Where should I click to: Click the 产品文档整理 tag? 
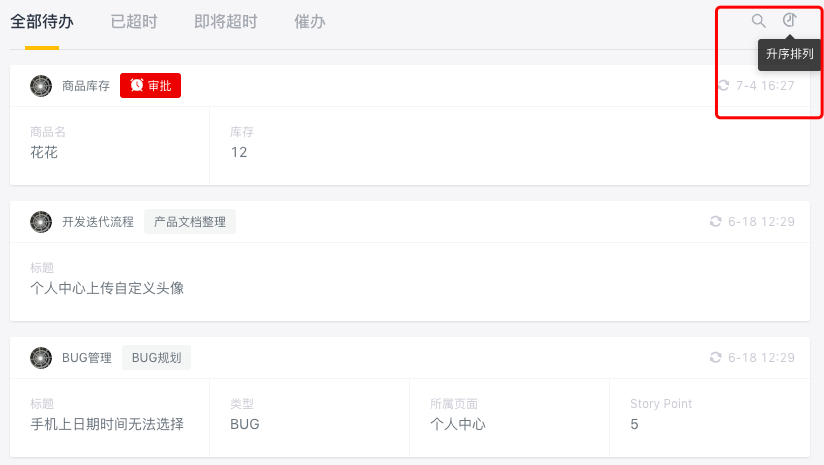tap(190, 222)
